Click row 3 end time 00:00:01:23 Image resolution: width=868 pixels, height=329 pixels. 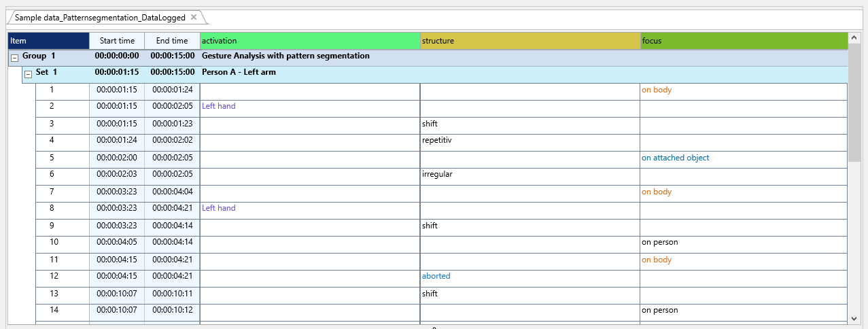pos(173,124)
